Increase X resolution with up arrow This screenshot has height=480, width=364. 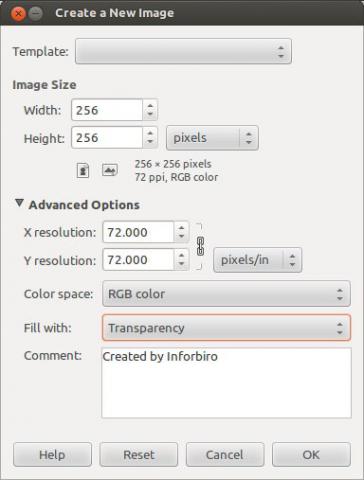coord(181,228)
